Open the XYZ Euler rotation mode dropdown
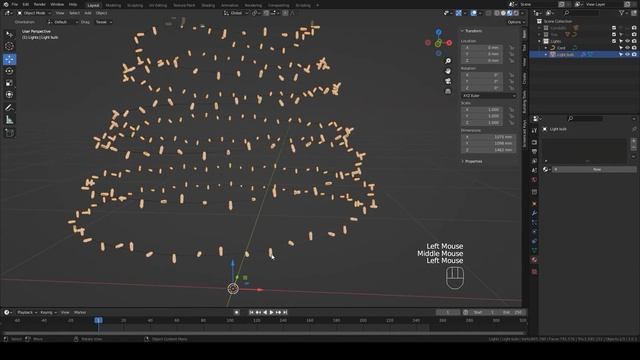 pos(489,96)
